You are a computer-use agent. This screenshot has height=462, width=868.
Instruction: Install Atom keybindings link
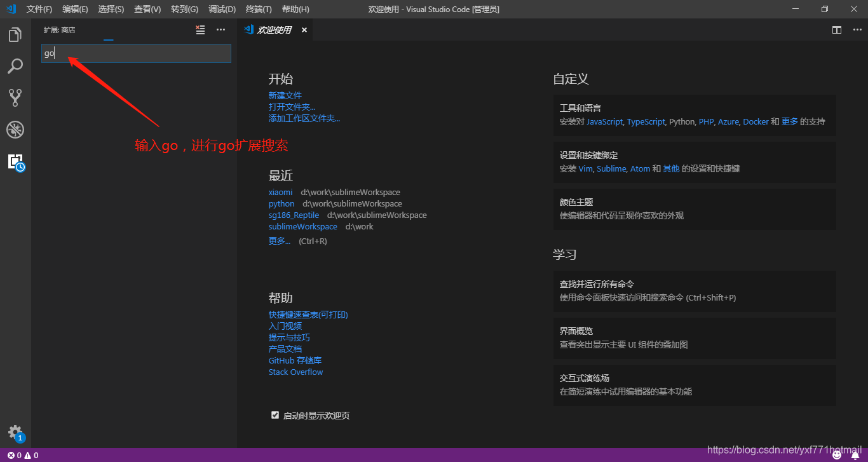click(x=640, y=168)
